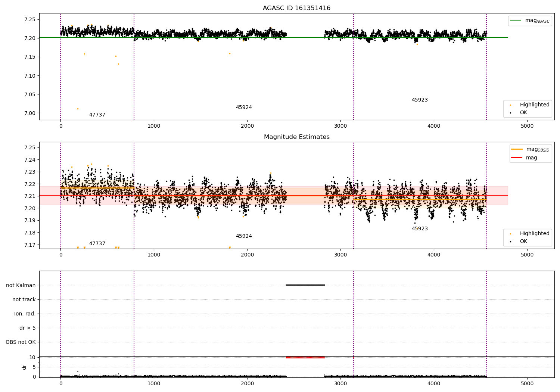The width and height of the screenshot is (560, 392).
Task: Select the mag AGASC legend entry with green line
Action: point(530,21)
